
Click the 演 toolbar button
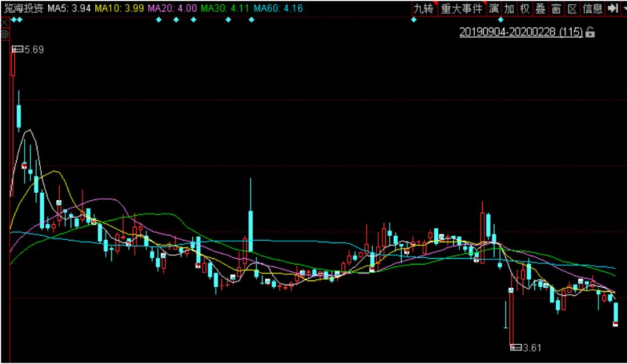point(494,8)
